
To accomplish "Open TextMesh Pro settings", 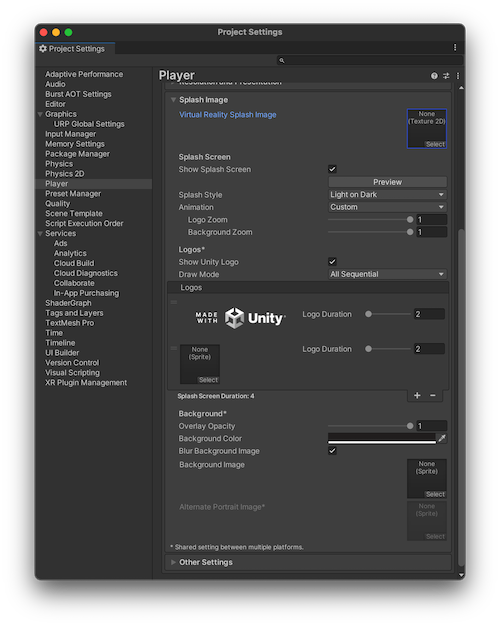I will tap(69, 323).
